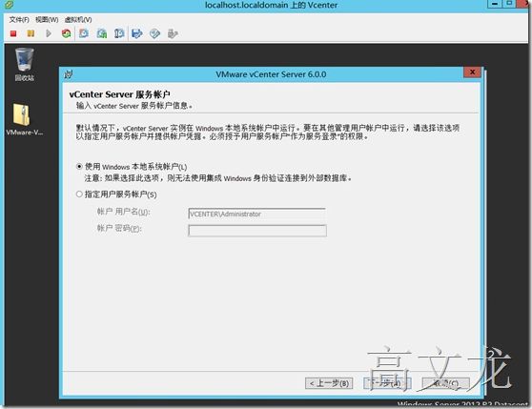Open the snapshot manager toolbar icon
532x409 pixels.
(x=119, y=33)
